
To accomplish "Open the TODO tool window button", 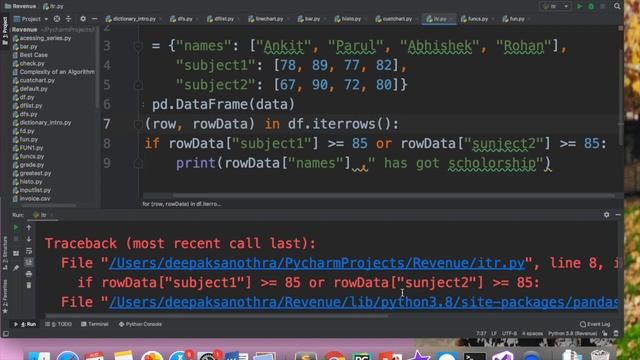I will point(58,324).
